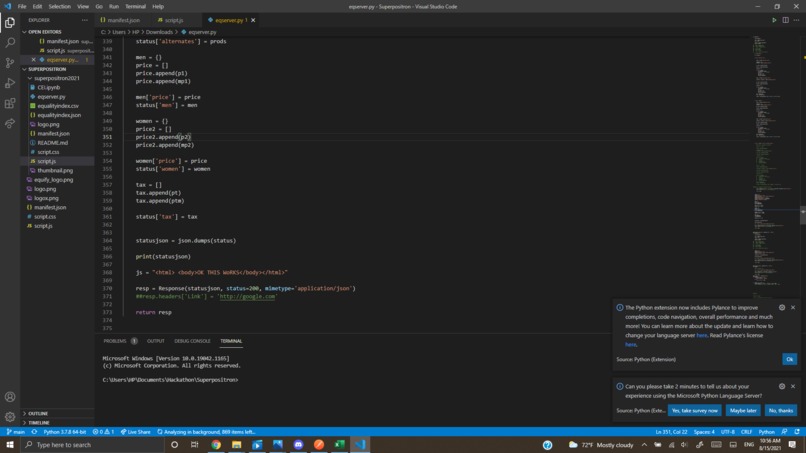Click the main branch status item
806x453 pixels.
[15, 432]
